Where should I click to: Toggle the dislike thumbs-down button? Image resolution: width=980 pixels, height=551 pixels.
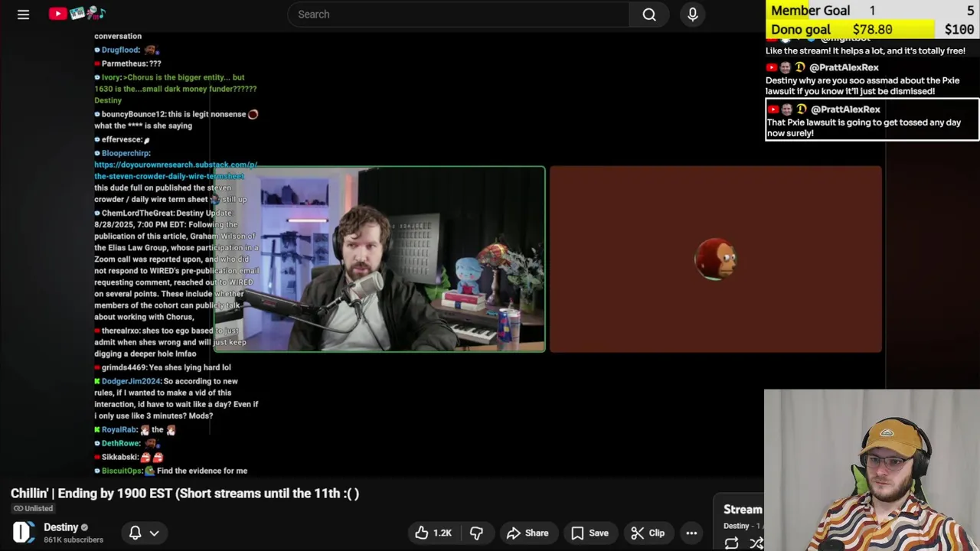(476, 533)
